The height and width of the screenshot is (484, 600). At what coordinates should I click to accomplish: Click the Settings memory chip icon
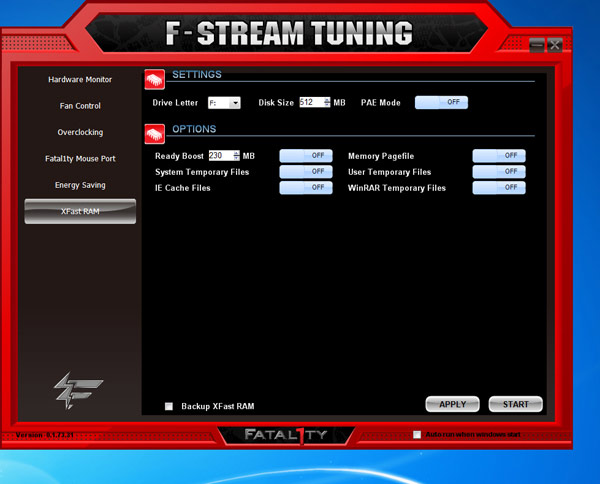tap(155, 80)
